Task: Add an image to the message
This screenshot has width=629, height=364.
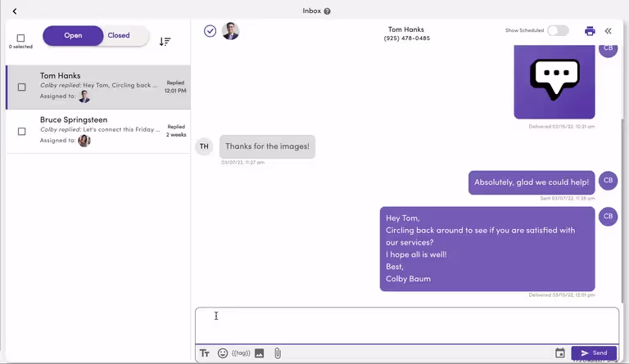Action: [260, 353]
